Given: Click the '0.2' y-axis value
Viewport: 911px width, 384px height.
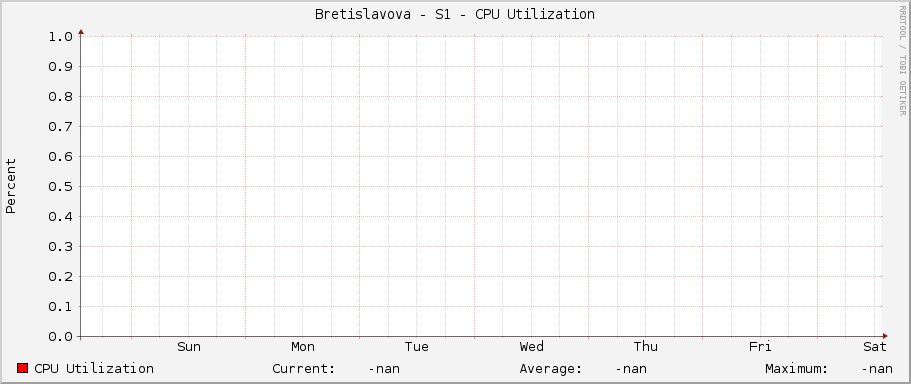Looking at the screenshot, I should pyautogui.click(x=61, y=277).
